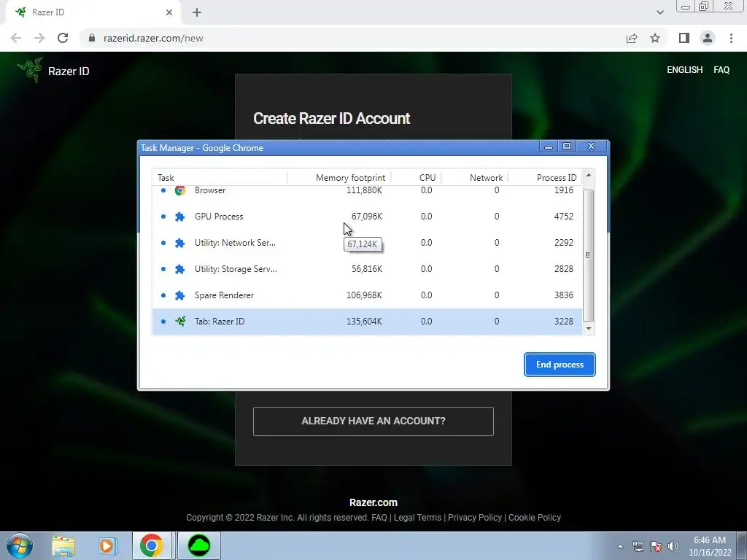Screen dimensions: 747x560
Task: Open a new tab with the plus button
Action: (197, 12)
